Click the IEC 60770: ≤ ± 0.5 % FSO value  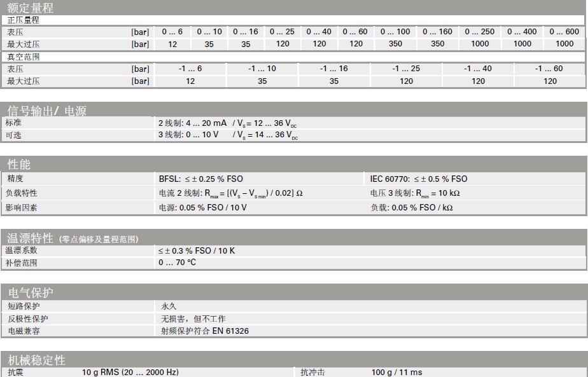tap(419, 179)
